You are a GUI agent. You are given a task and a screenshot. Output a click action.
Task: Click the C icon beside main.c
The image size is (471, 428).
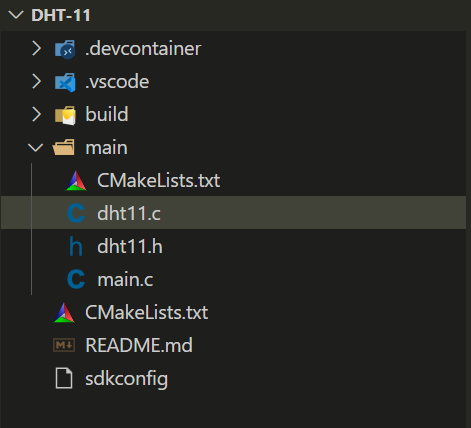tap(76, 279)
